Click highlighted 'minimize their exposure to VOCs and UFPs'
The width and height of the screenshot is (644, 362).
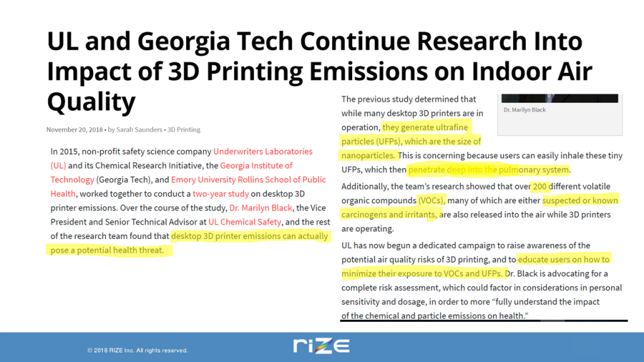pyautogui.click(x=422, y=274)
